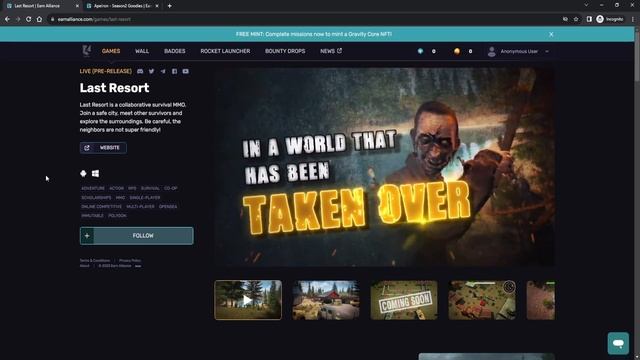Click the WEBSITE button
The image size is (640, 360).
[x=103, y=148]
